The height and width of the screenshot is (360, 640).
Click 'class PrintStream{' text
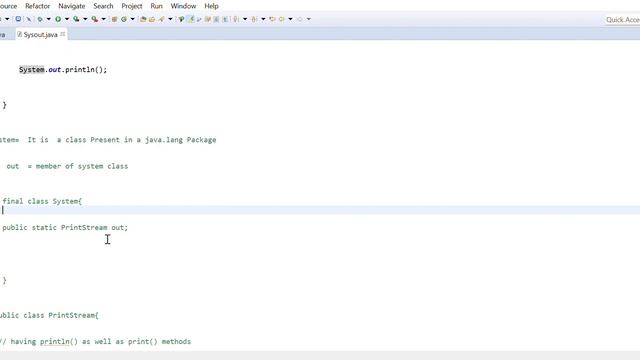(61, 316)
